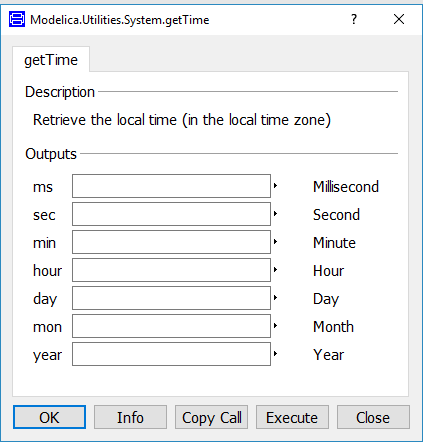The width and height of the screenshot is (423, 442).
Task: Click the min output field
Action: pyautogui.click(x=171, y=242)
